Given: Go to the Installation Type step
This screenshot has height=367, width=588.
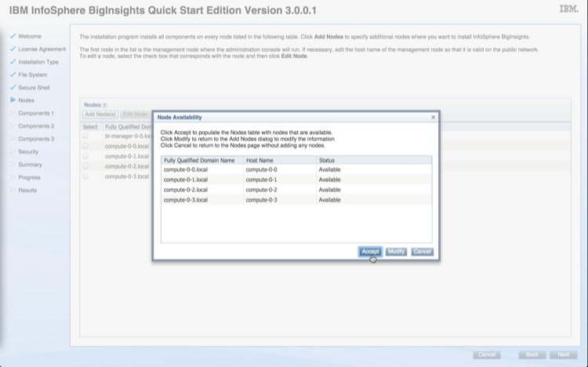Looking at the screenshot, I should tap(38, 62).
